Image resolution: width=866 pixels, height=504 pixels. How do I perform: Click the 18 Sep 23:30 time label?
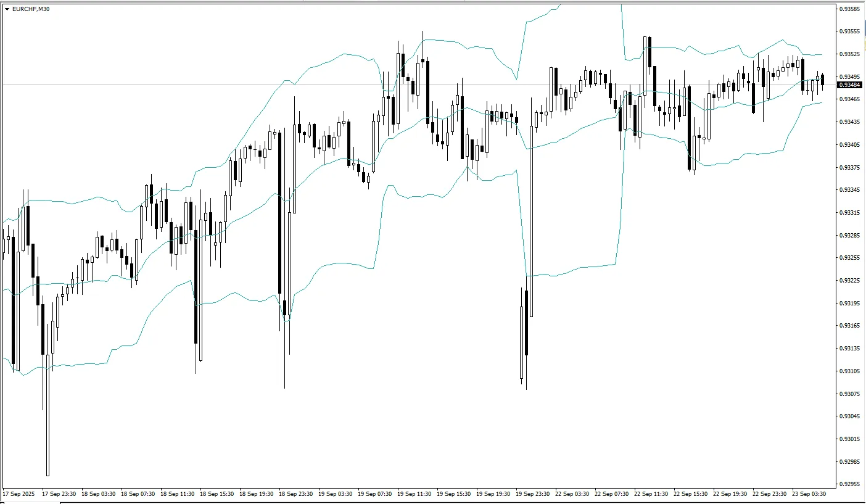(296, 494)
